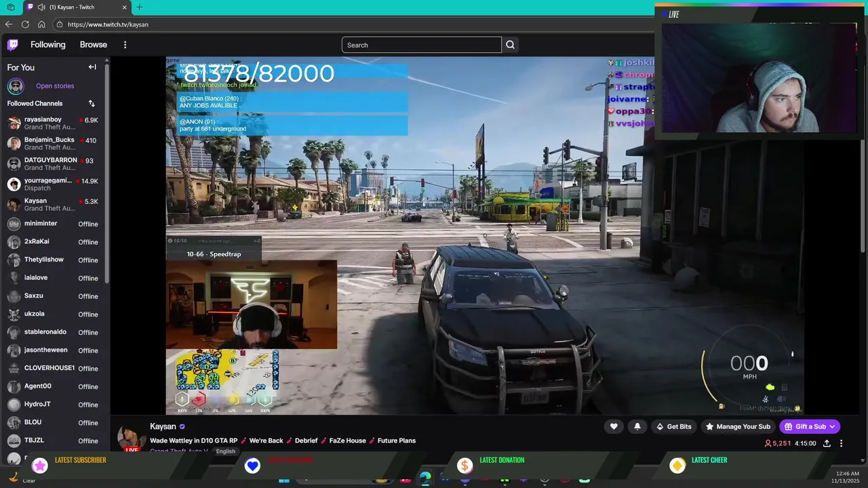868x488 pixels.
Task: Open CLOVERHOUSE1 avatar in sidebar
Action: pyautogui.click(x=14, y=368)
